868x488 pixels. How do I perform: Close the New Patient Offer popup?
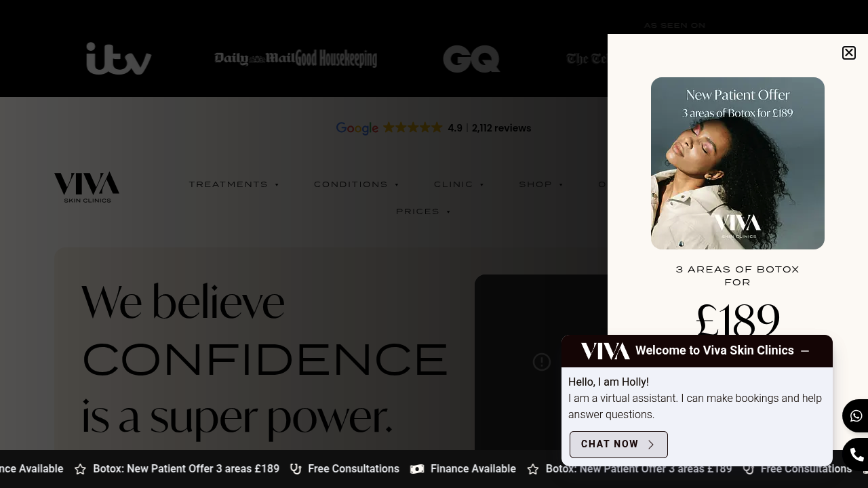848,53
